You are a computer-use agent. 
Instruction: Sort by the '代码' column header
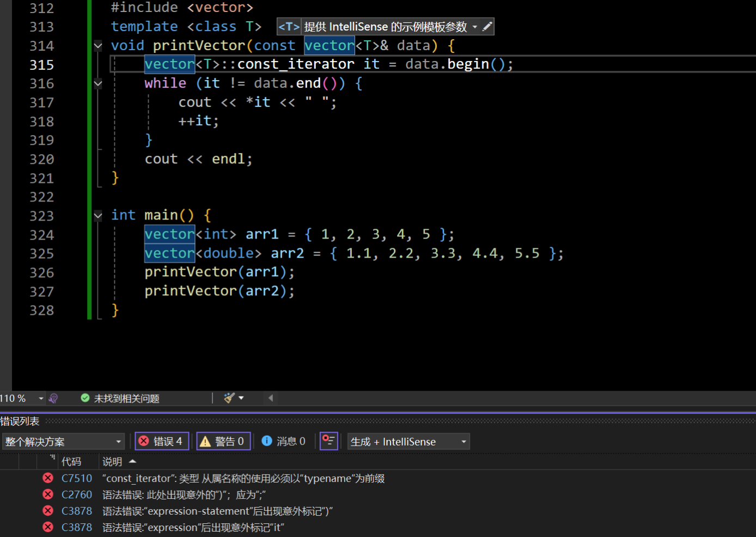coord(71,462)
